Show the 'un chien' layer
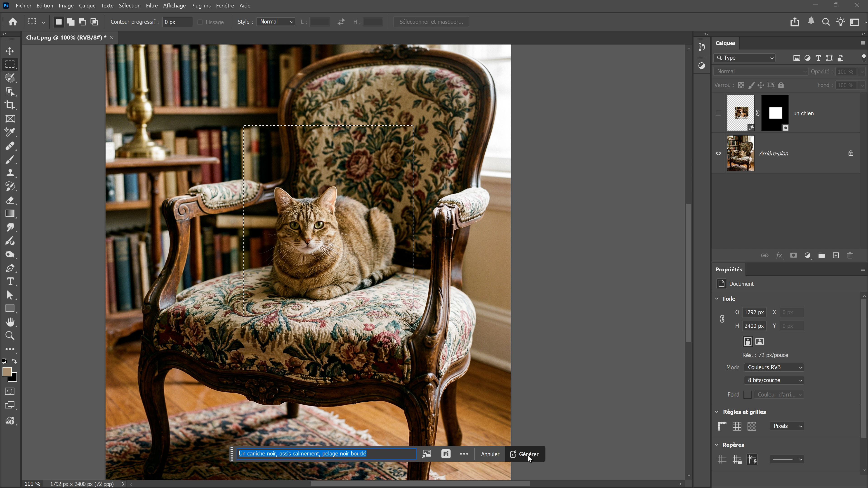The image size is (868, 488). [x=718, y=113]
